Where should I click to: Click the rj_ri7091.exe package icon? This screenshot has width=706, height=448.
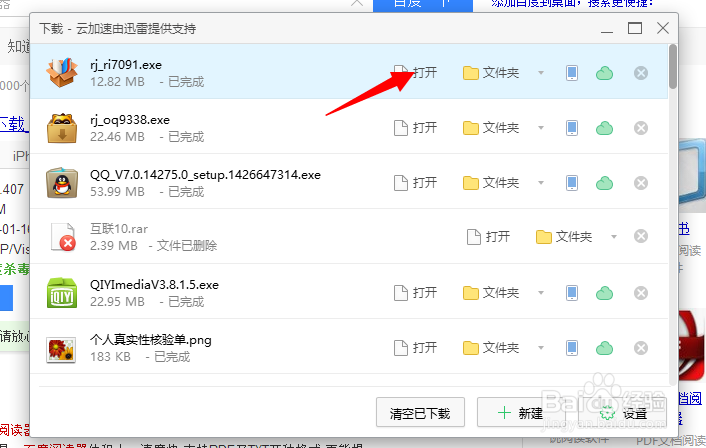(x=62, y=72)
